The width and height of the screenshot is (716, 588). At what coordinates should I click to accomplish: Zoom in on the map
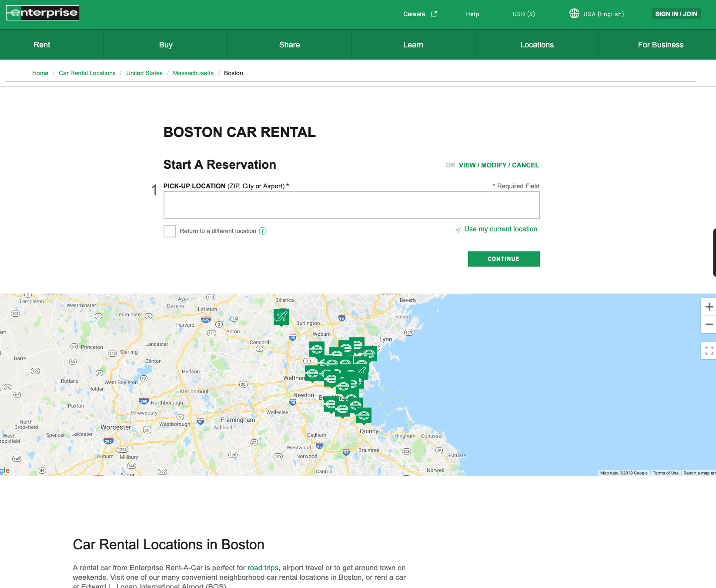click(709, 307)
